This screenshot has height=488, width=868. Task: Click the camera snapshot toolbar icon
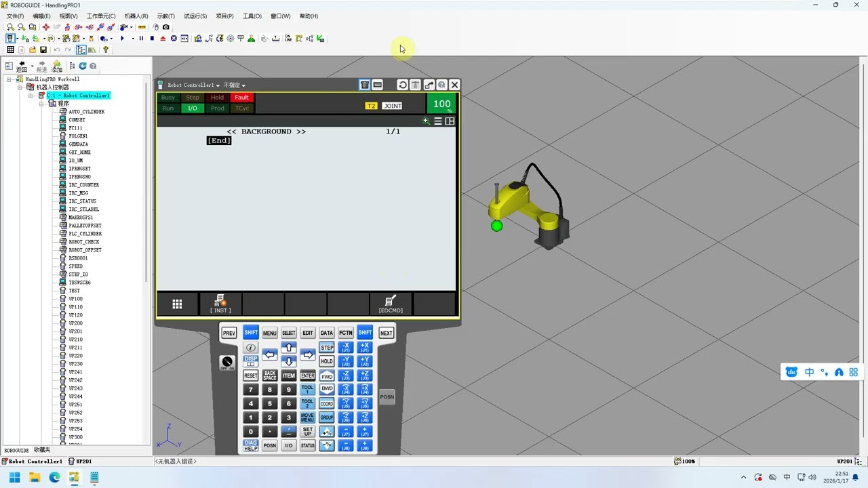[166, 27]
